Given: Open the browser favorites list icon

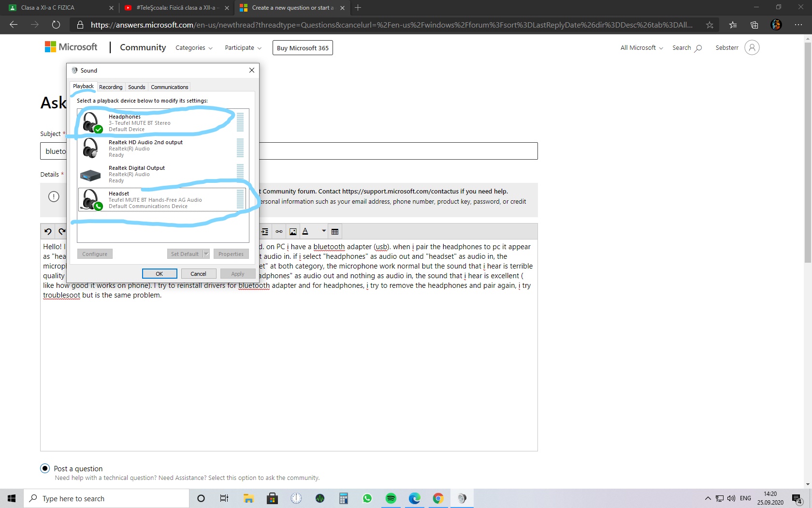Looking at the screenshot, I should click(733, 25).
